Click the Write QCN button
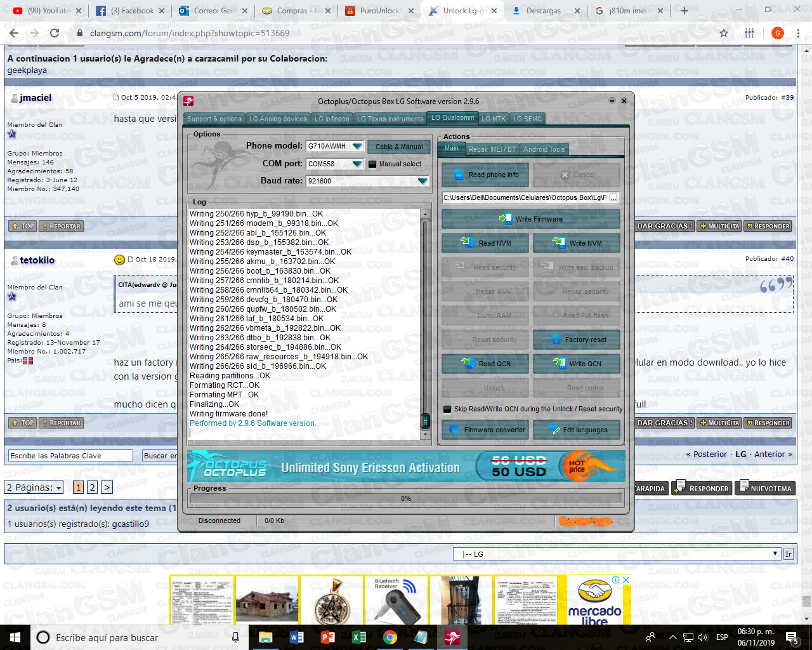The width and height of the screenshot is (812, 650). pyautogui.click(x=576, y=364)
